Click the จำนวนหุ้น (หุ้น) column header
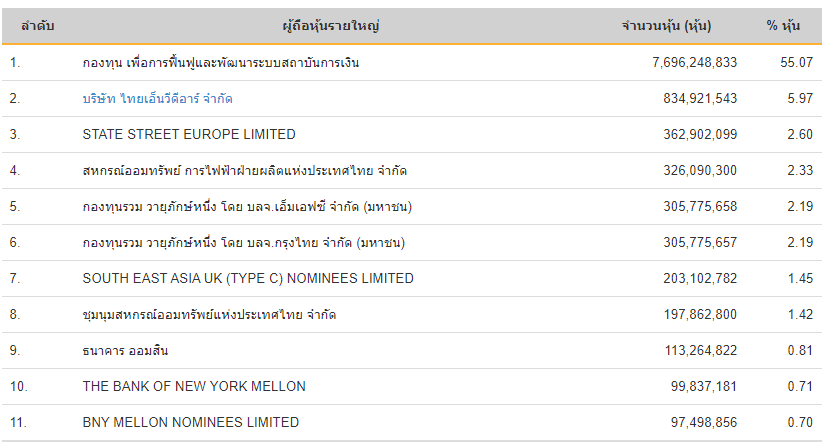This screenshot has height=442, width=826. [x=666, y=26]
